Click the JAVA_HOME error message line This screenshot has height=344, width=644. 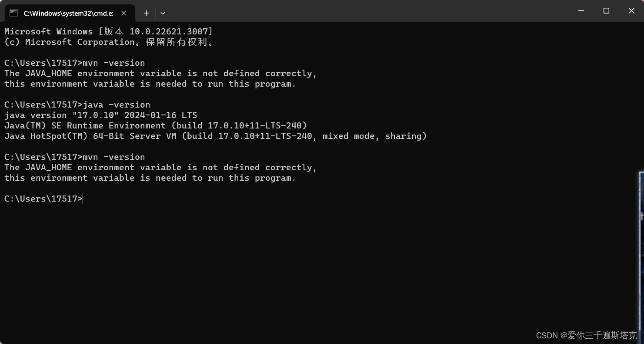[160, 73]
